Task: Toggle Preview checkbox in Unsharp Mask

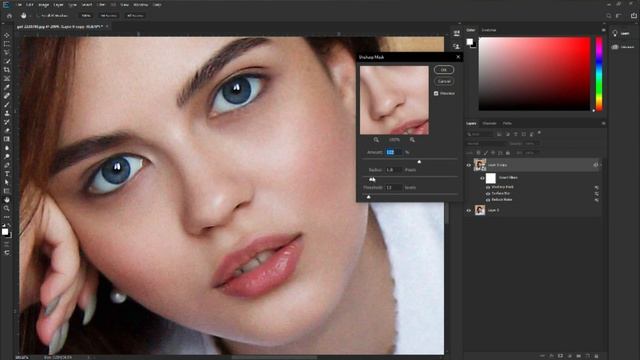Action: click(x=436, y=93)
